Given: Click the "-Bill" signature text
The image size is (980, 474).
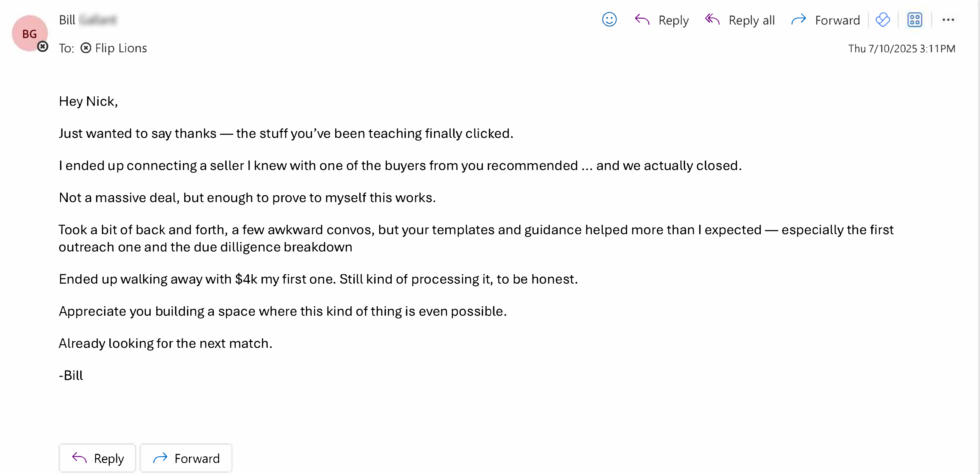Looking at the screenshot, I should click(71, 375).
